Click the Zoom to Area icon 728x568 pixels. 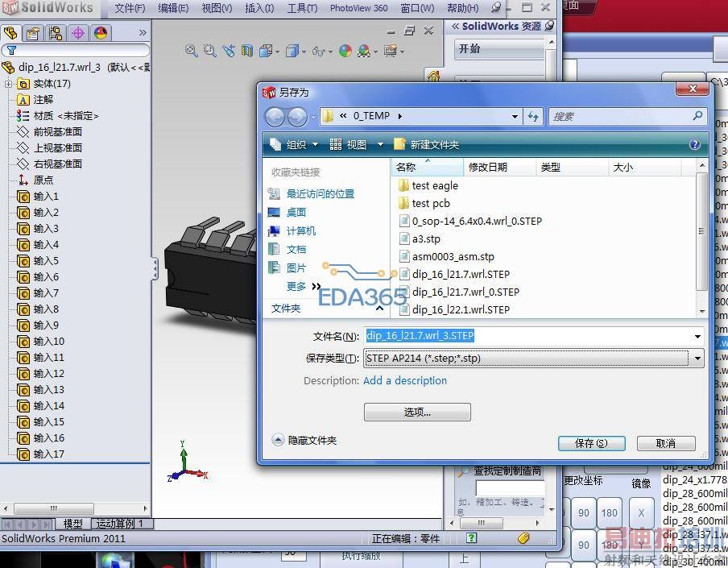point(210,51)
